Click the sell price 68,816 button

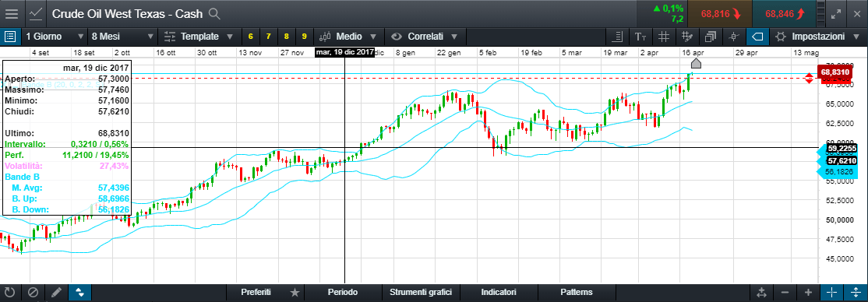point(720,14)
